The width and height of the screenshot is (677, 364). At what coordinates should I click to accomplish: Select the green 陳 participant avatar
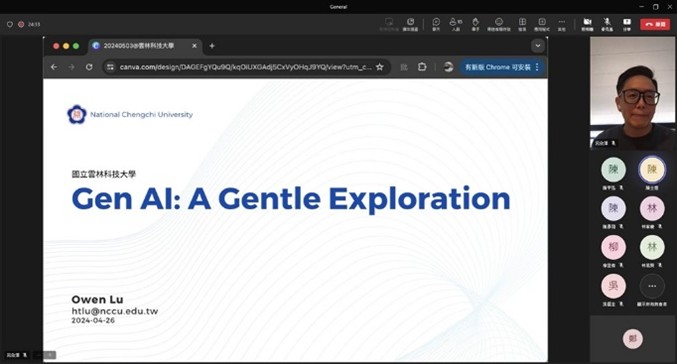[x=613, y=169]
